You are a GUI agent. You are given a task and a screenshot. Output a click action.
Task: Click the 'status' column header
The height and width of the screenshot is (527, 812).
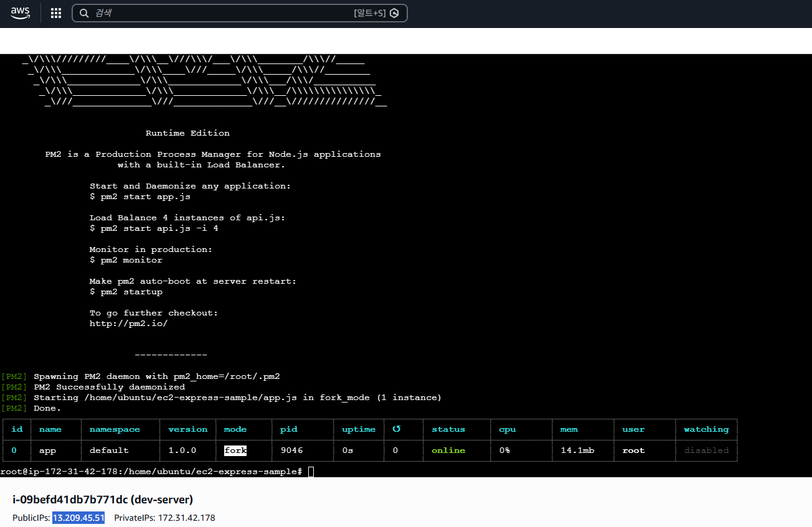(x=448, y=429)
